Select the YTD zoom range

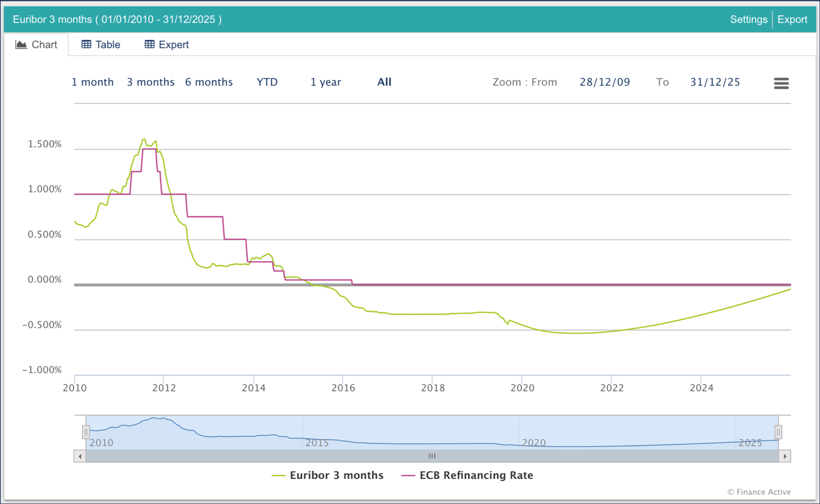coord(267,82)
